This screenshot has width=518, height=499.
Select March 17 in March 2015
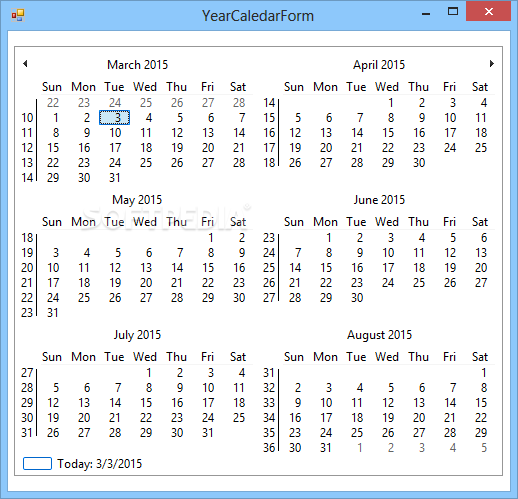click(x=115, y=148)
